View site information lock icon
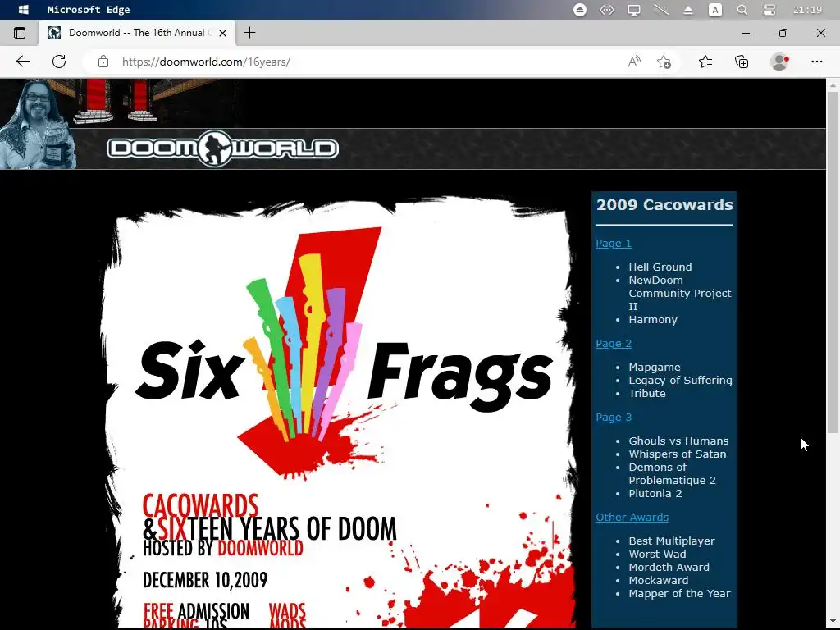Screen dimensions: 840x630 click(103, 62)
